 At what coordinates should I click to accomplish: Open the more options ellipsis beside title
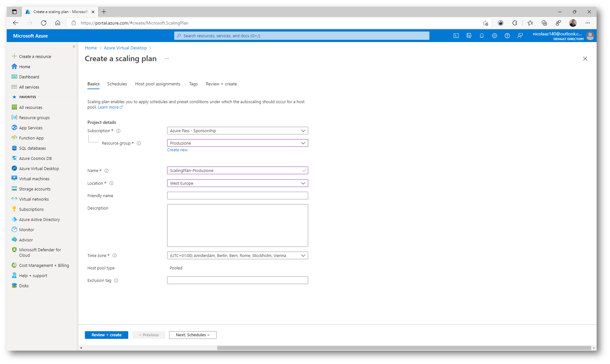pos(167,59)
